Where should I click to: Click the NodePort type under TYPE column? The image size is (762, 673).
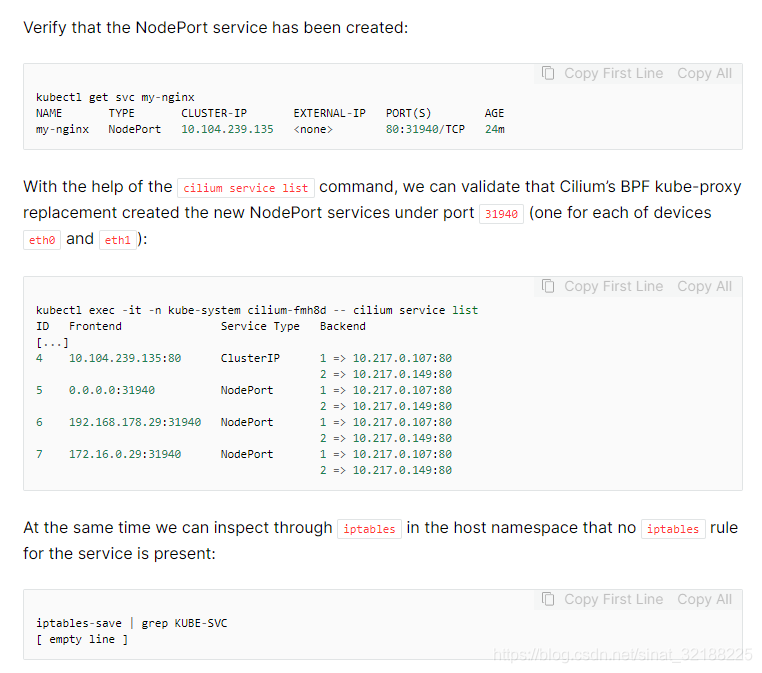135,129
